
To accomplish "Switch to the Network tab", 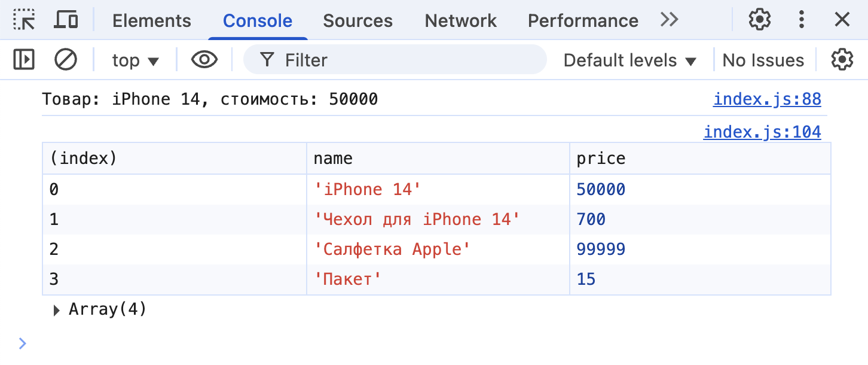I will [x=460, y=21].
